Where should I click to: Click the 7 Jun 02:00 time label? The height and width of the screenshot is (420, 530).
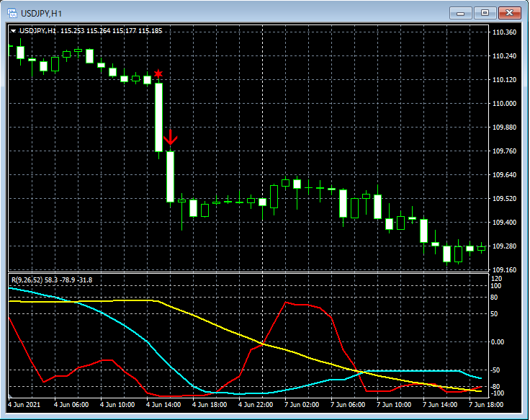pos(302,405)
